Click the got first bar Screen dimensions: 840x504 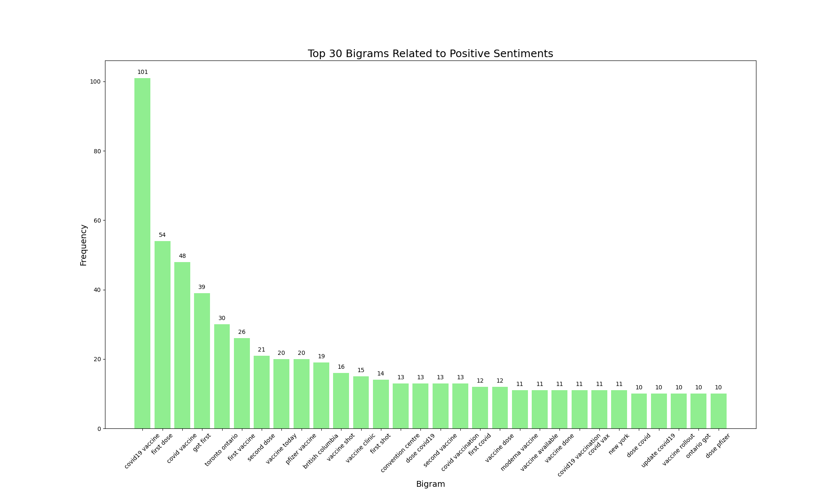point(202,361)
